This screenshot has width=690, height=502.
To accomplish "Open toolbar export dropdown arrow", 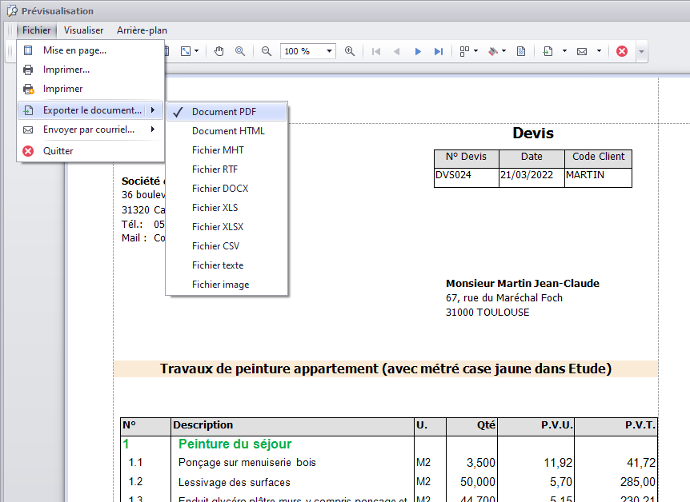I will coord(565,51).
